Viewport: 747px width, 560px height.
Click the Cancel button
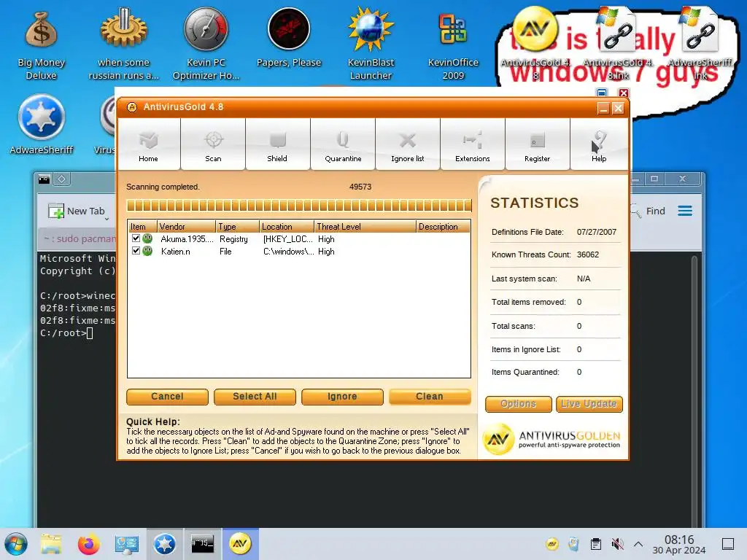[167, 396]
